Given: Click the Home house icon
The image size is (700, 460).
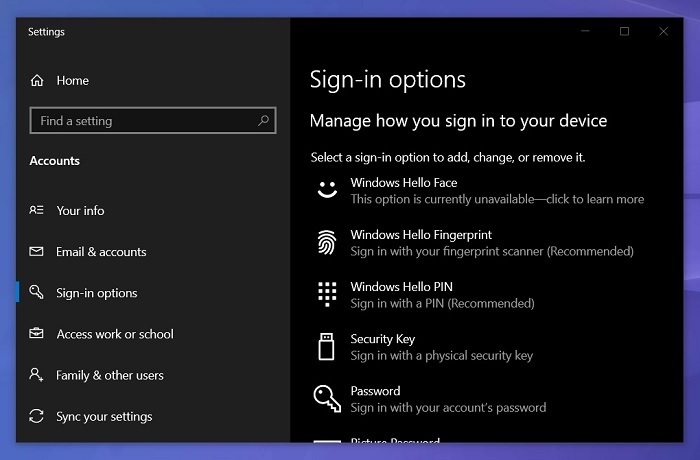Looking at the screenshot, I should [x=37, y=80].
